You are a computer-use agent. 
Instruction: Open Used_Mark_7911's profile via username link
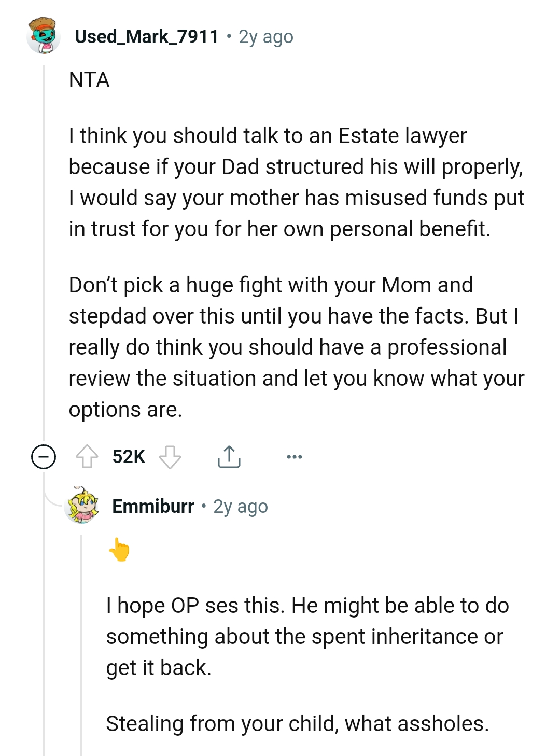(x=146, y=36)
